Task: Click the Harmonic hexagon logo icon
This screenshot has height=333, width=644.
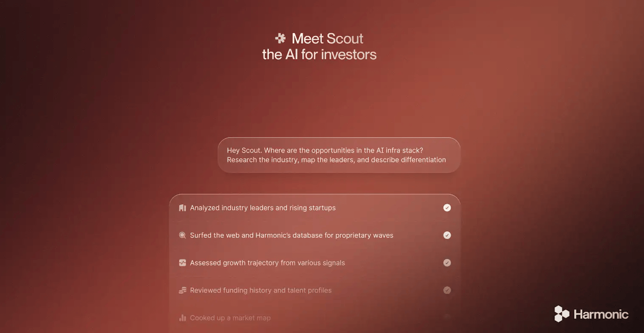Action: (x=562, y=314)
